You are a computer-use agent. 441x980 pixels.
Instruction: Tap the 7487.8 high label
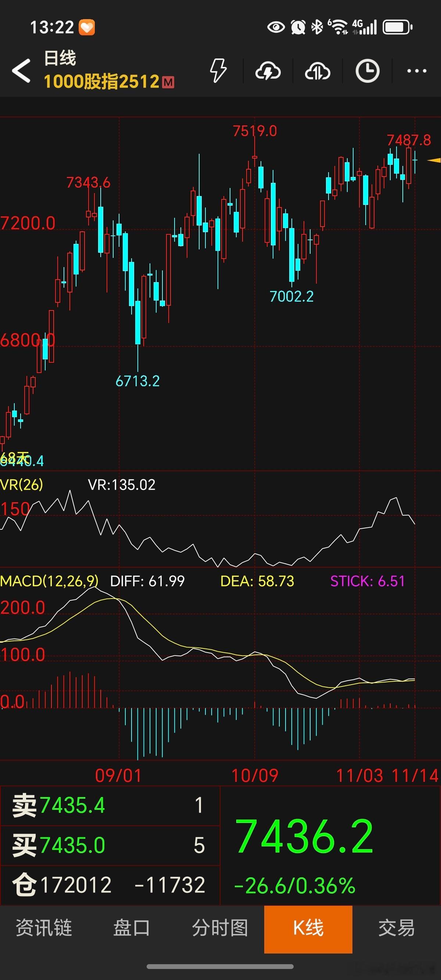(409, 141)
